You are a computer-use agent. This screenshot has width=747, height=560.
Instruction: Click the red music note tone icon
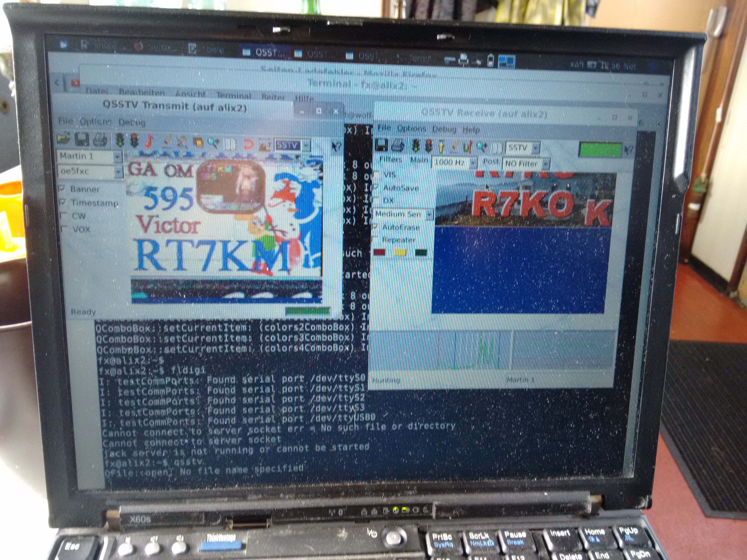pyautogui.click(x=149, y=141)
